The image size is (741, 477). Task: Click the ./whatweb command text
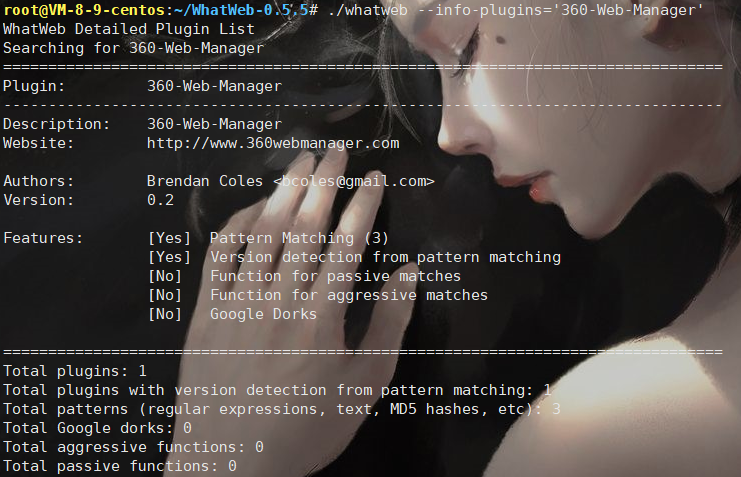[368, 10]
